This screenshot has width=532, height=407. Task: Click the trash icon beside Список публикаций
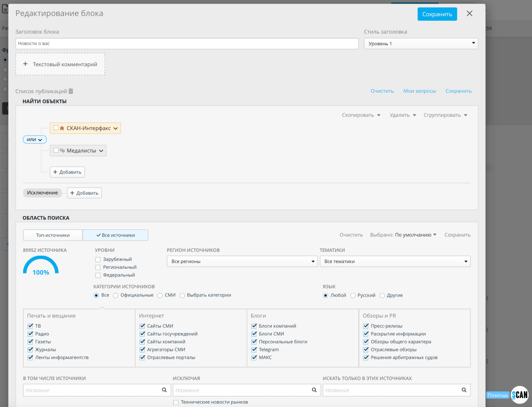point(71,91)
